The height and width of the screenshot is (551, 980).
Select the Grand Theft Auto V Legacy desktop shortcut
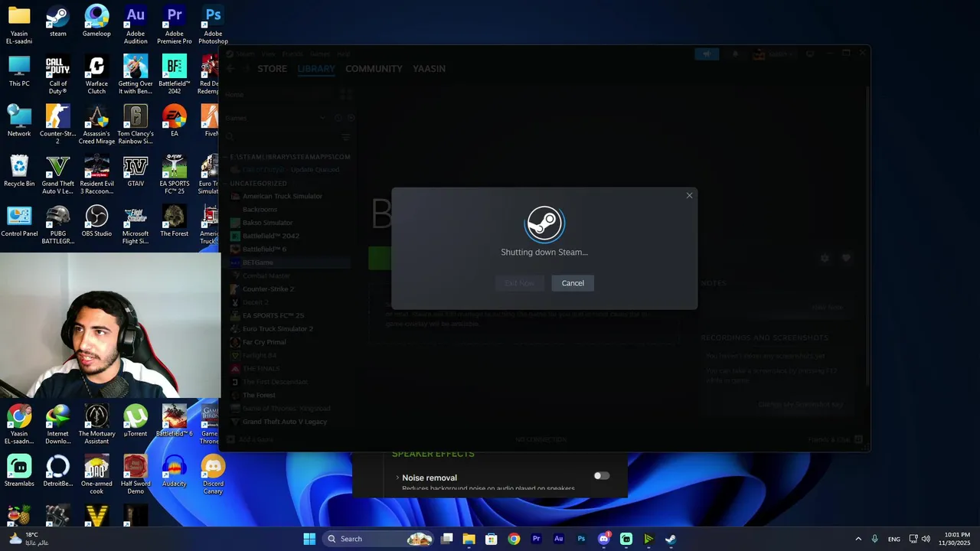click(x=57, y=174)
